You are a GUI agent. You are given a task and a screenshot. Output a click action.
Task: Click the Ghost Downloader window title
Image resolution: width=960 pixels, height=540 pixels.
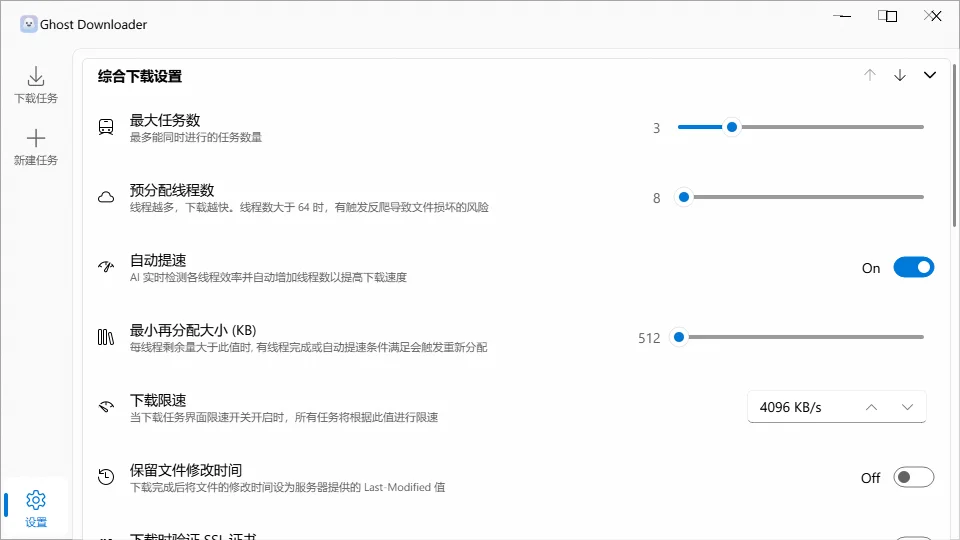coord(93,24)
